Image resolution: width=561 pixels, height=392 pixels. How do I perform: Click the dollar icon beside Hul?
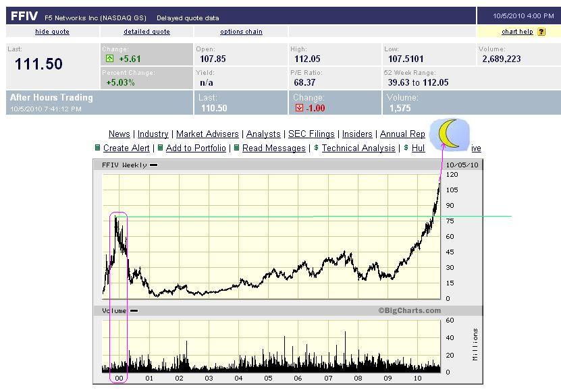[x=406, y=147]
